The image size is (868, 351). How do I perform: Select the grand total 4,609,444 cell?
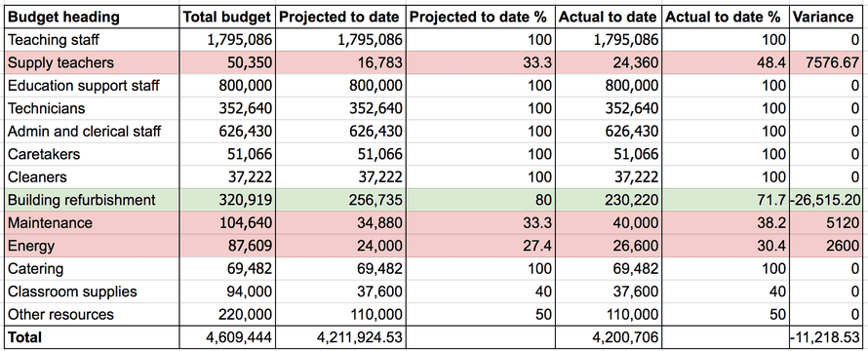227,336
